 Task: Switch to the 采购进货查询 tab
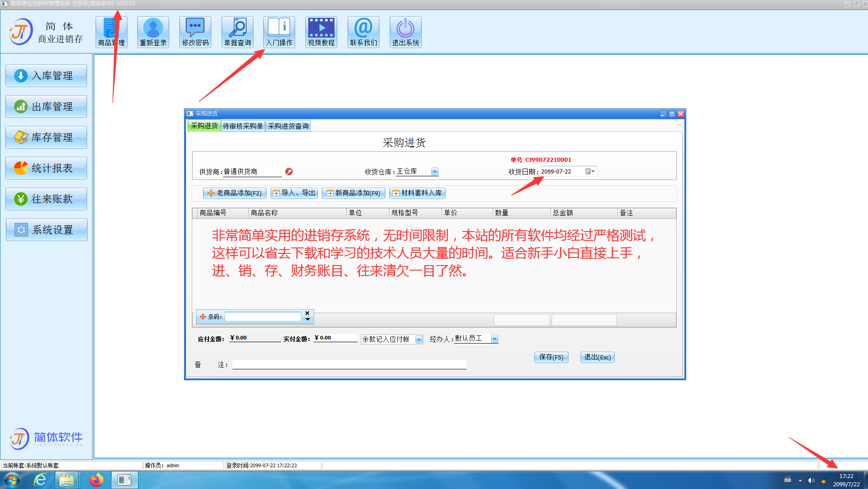point(288,126)
